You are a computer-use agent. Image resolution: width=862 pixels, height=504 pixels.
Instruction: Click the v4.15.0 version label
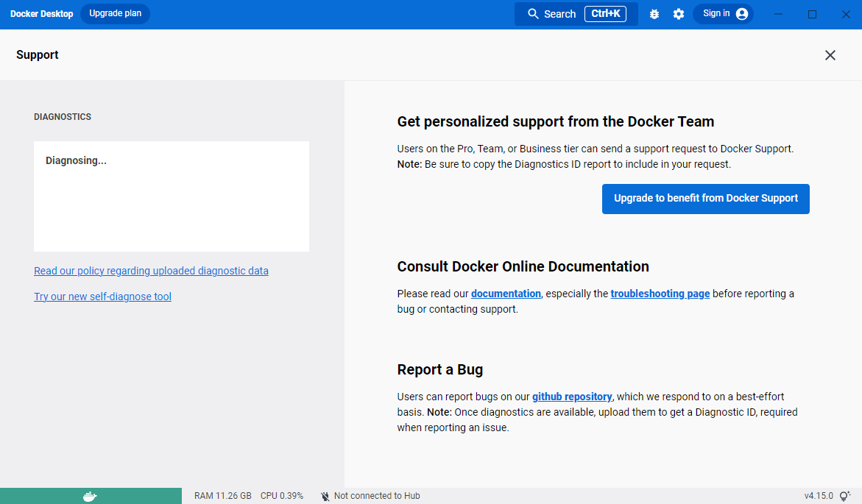point(819,496)
